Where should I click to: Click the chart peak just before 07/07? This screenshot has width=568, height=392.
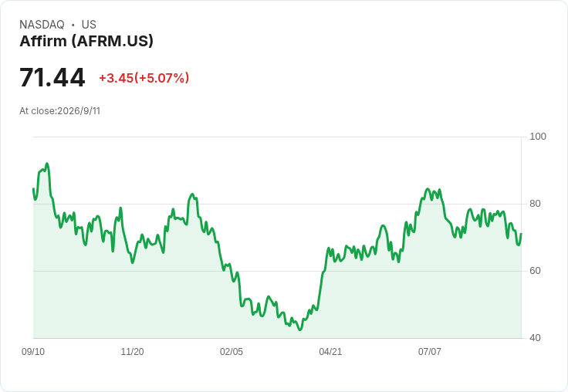coord(428,189)
